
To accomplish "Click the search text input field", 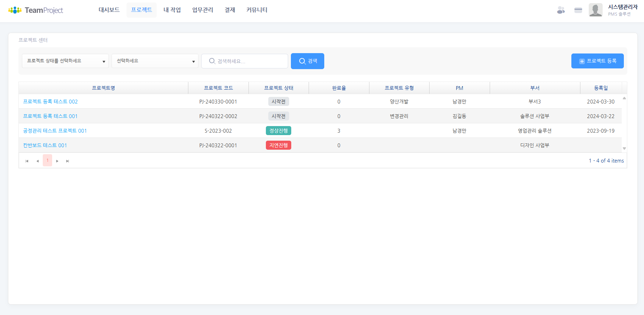I will (248, 61).
